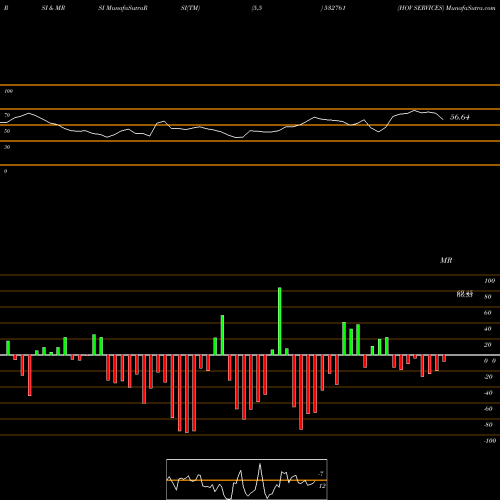Click the 100 label on the RSI axis
This screenshot has height=500, width=500.
(x=8, y=91)
